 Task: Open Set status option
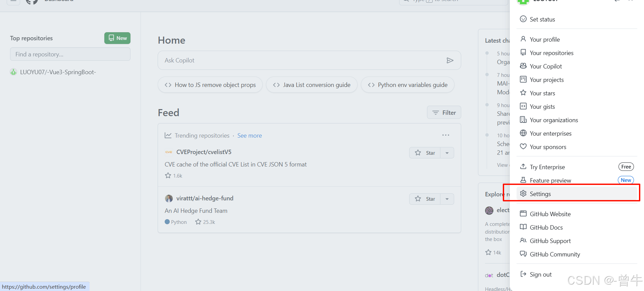pos(577,19)
